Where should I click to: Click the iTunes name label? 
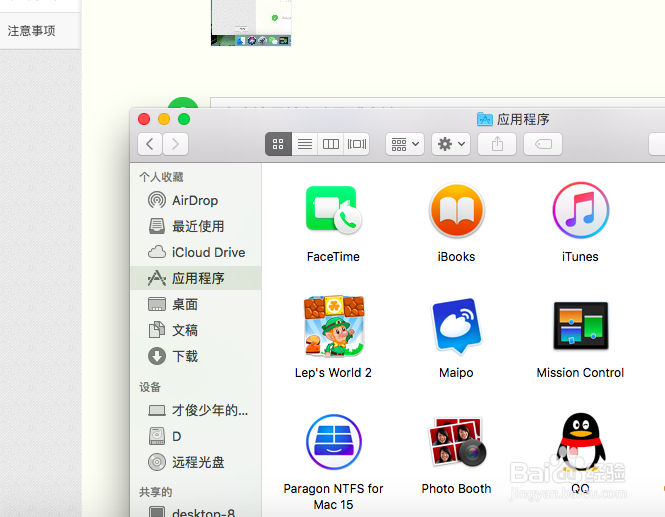point(580,257)
